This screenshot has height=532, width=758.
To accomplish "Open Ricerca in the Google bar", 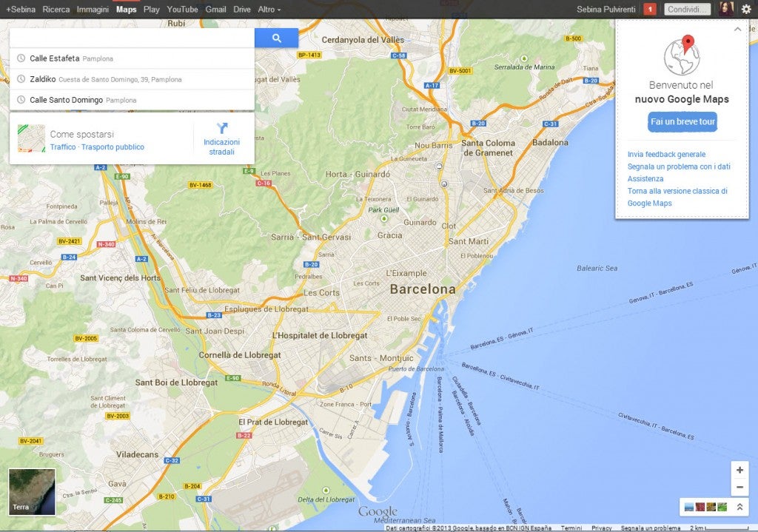I will click(x=56, y=9).
